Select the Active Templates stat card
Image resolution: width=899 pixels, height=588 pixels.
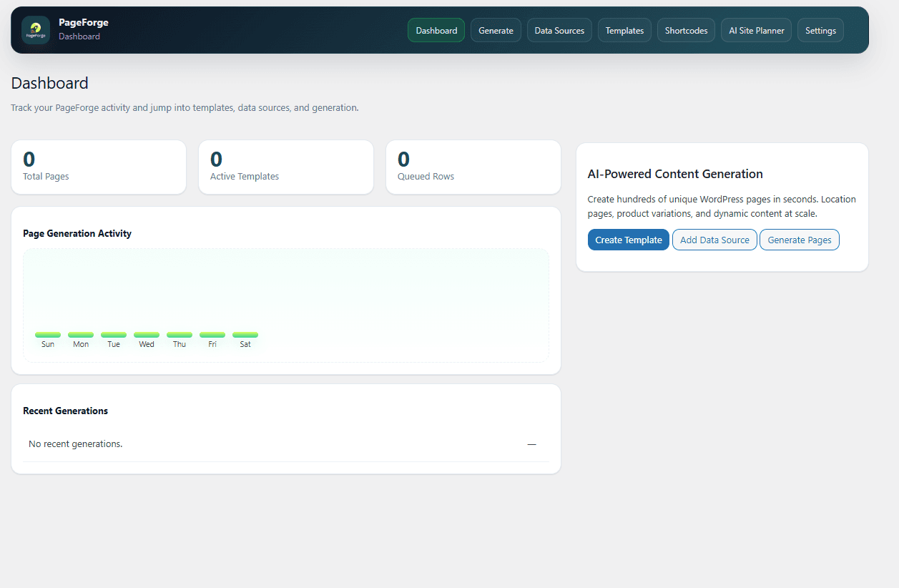(285, 167)
